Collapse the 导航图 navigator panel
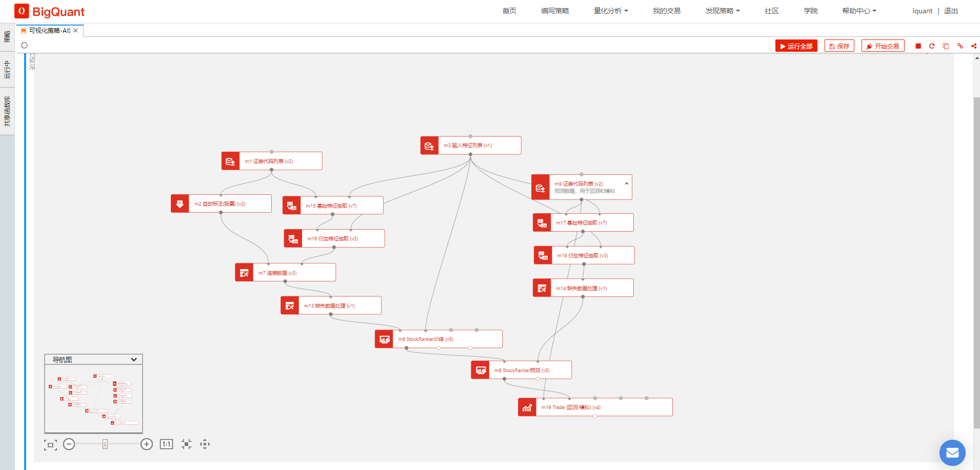The width and height of the screenshot is (980, 470). coord(134,360)
